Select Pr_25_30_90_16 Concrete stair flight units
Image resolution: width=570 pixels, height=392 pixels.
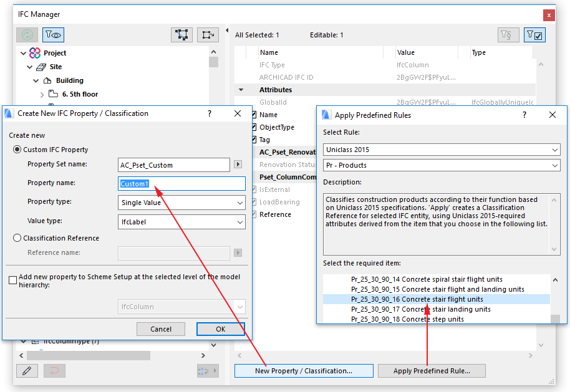[x=417, y=299]
